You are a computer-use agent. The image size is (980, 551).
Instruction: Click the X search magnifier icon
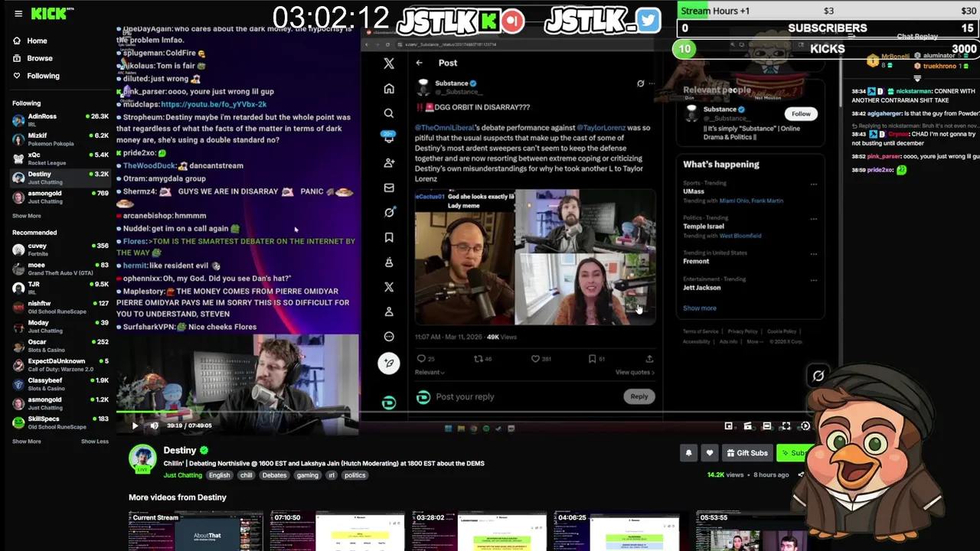(x=389, y=113)
